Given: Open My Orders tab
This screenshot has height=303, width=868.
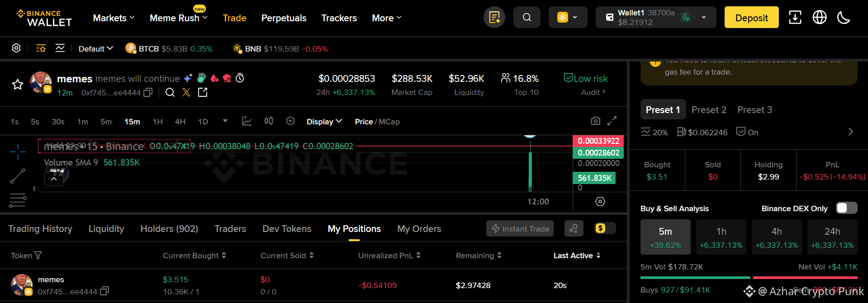Looking at the screenshot, I should (x=419, y=229).
